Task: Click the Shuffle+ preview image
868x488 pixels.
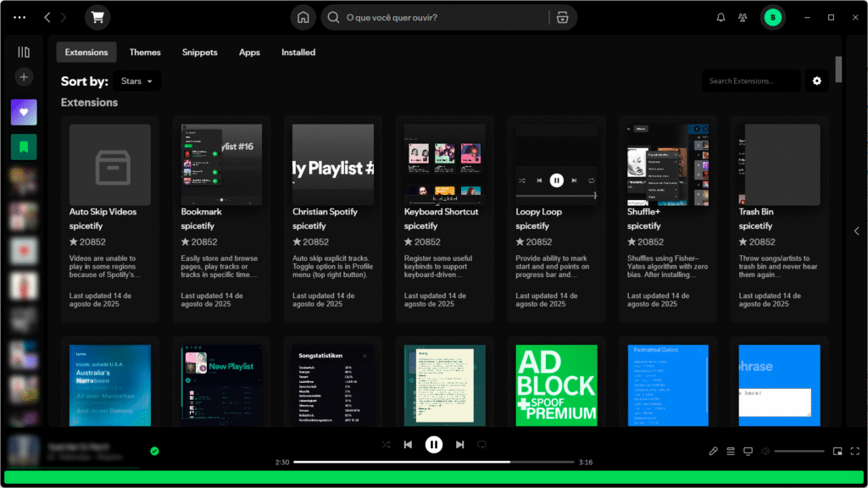Action: 668,165
